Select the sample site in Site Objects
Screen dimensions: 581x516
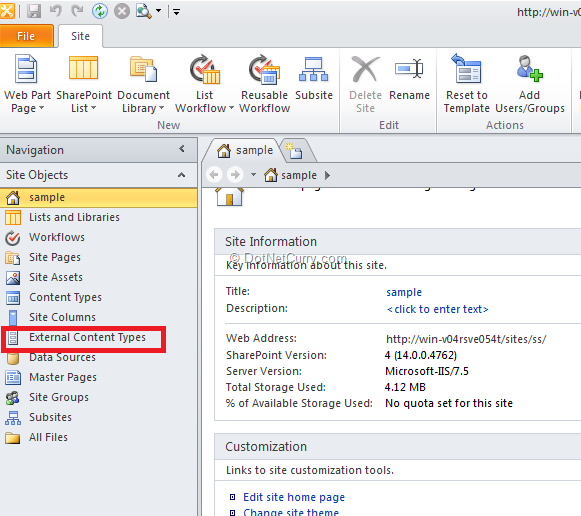click(x=99, y=197)
